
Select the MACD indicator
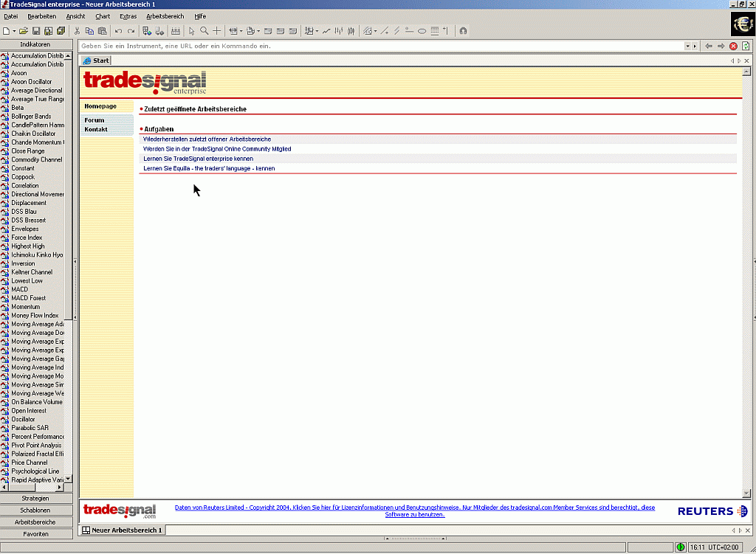tap(19, 289)
